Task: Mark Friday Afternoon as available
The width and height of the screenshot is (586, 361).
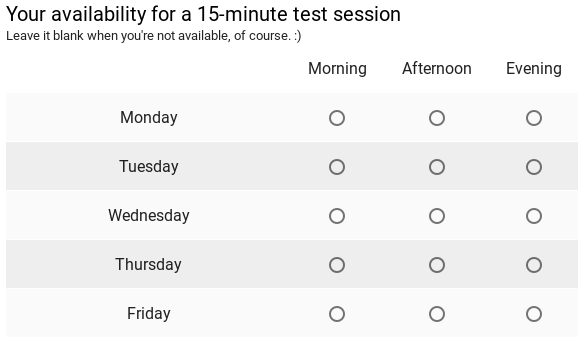Action: 437,314
